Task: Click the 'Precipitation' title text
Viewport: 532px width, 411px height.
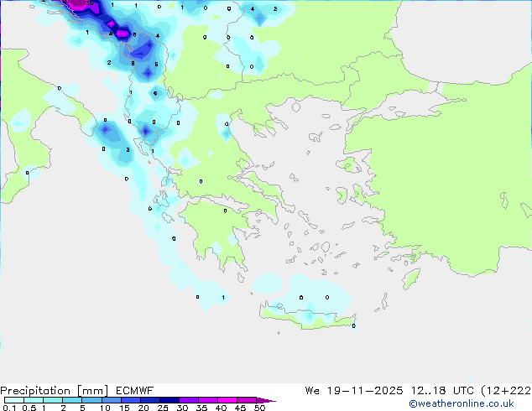Action: 35,391
